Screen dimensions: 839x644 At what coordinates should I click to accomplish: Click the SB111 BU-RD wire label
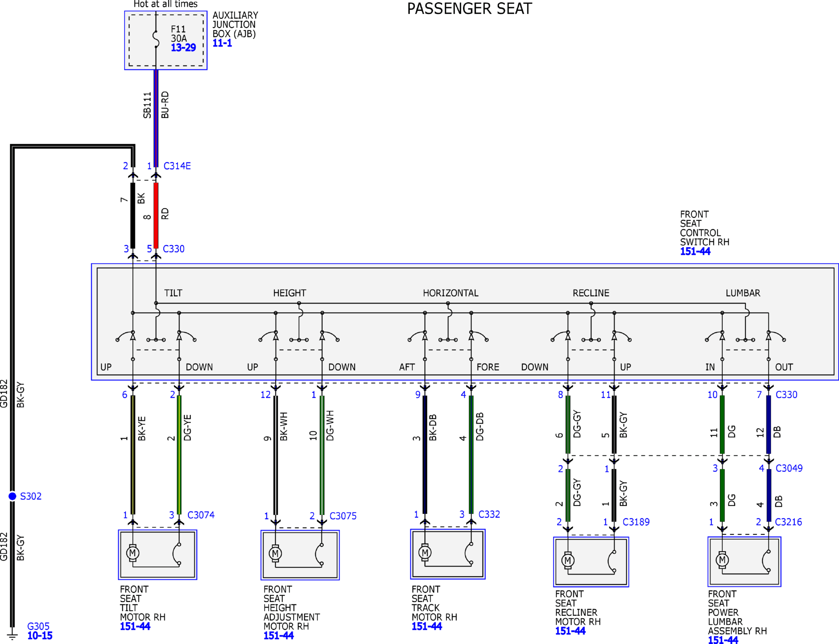point(156,105)
